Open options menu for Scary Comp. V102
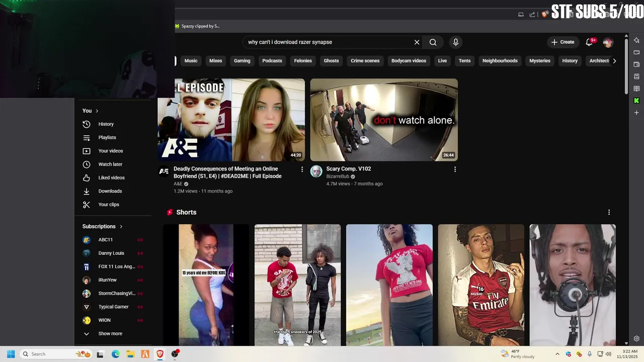The image size is (644, 362). coord(455,169)
